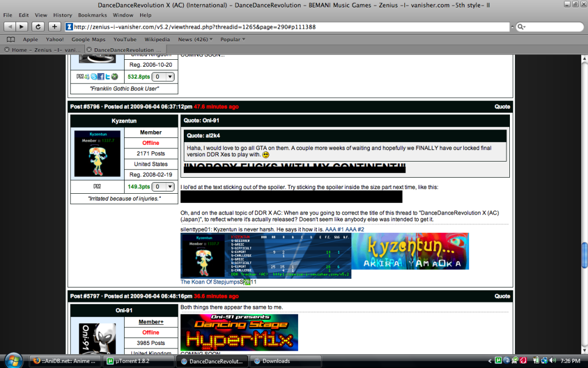
Task: Open the bookmarks book icon in the bar
Action: coord(11,40)
